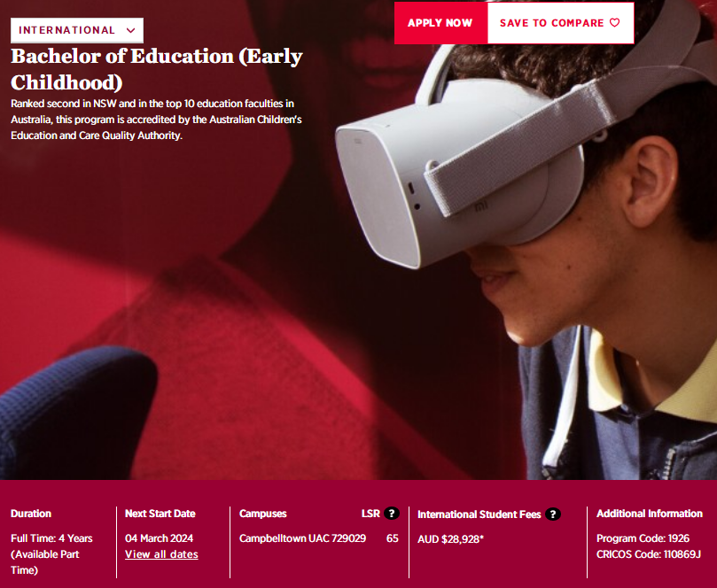The width and height of the screenshot is (717, 588).
Task: Click the AUD $28,928 fee amount
Action: pyautogui.click(x=450, y=539)
